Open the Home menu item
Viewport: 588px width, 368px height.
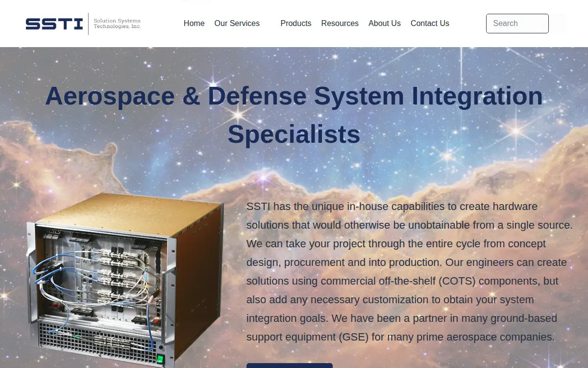(194, 24)
